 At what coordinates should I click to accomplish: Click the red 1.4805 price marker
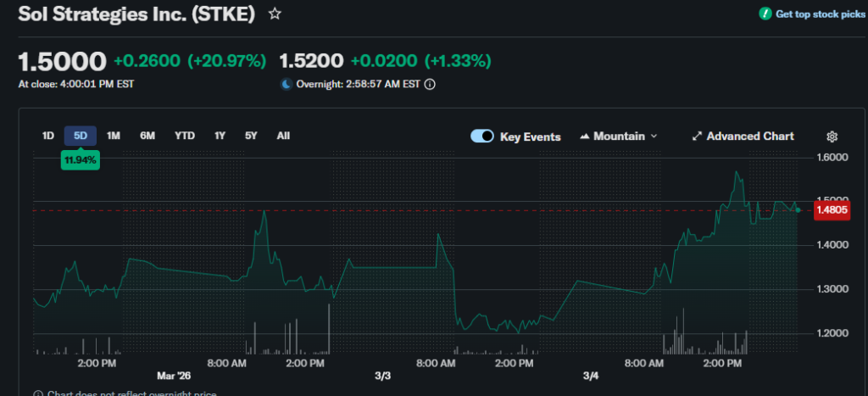click(x=830, y=210)
